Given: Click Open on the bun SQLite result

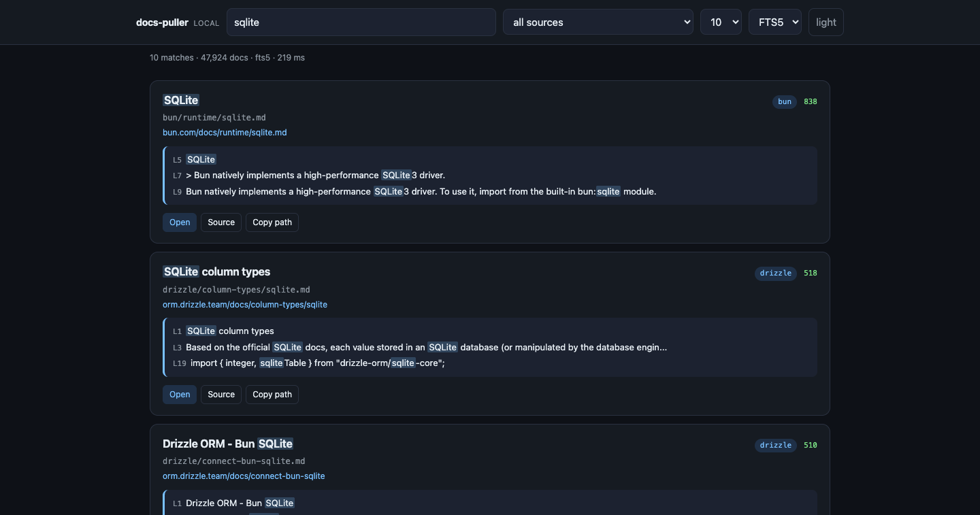Looking at the screenshot, I should [x=180, y=222].
